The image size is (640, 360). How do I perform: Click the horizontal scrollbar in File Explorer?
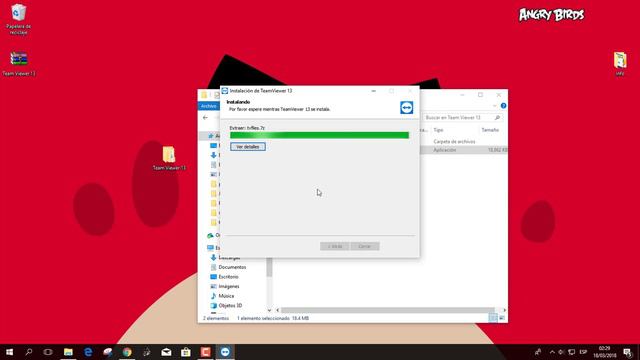tap(388, 310)
